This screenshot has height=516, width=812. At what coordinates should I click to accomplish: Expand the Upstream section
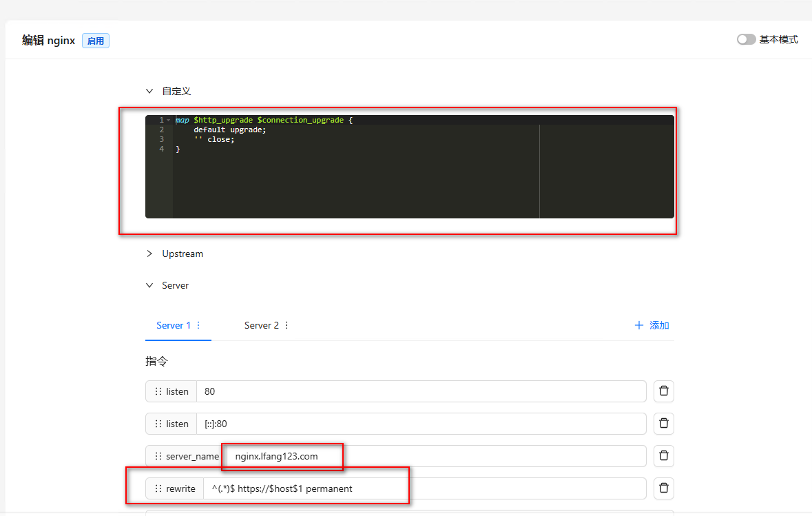(149, 254)
